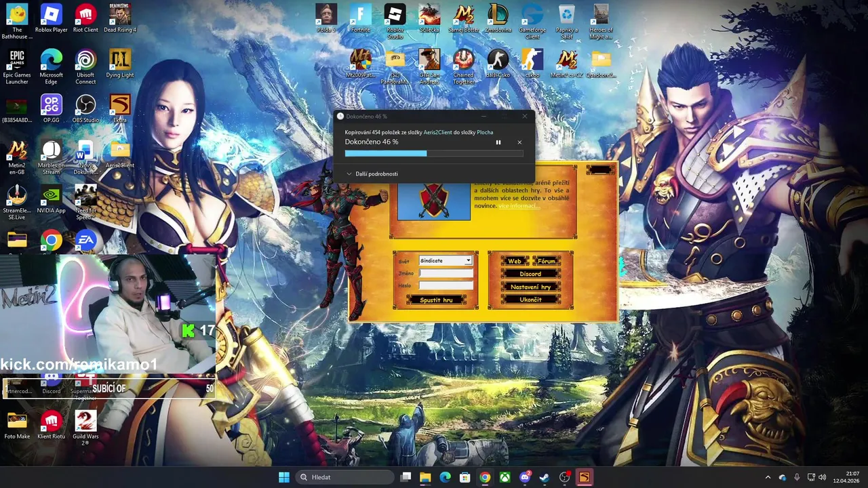The image size is (868, 488).
Task: Open Mt2009Pat desktop shortcut
Action: coord(360,64)
